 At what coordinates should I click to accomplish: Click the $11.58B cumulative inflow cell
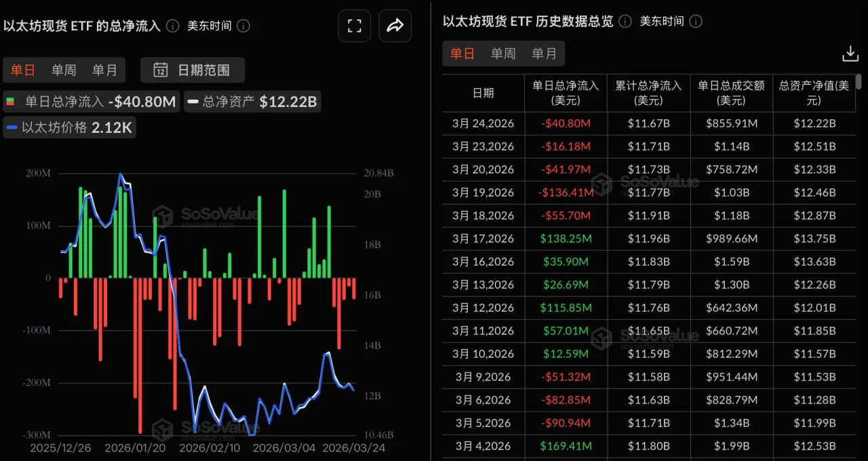click(648, 377)
